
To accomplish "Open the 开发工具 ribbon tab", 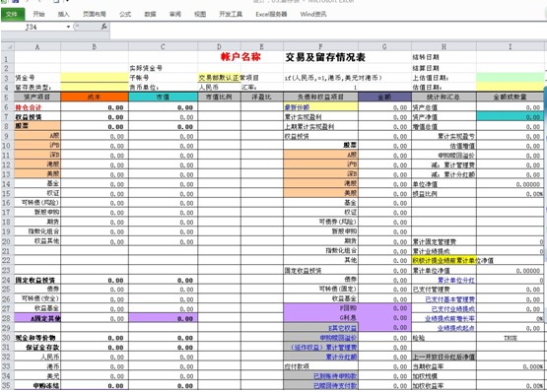I will [231, 15].
